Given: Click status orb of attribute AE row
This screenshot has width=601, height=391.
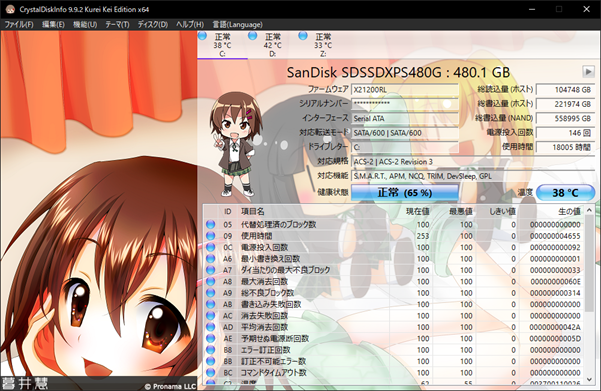Looking at the screenshot, I should tap(210, 338).
